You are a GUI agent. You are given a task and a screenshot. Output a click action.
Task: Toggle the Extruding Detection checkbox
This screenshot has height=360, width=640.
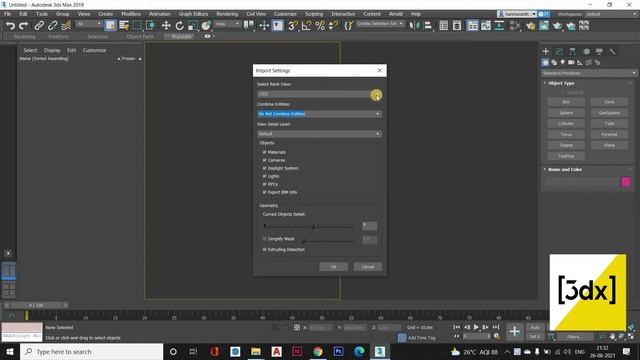(x=264, y=249)
